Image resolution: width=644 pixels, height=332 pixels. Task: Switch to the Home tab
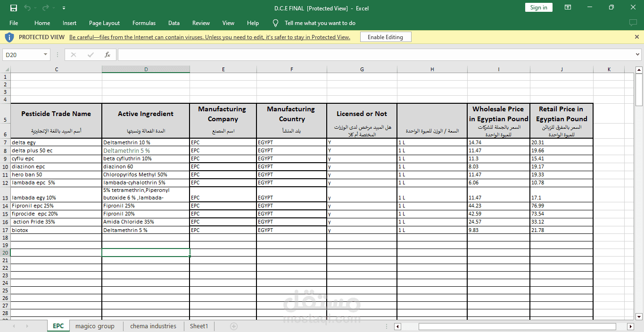point(42,23)
